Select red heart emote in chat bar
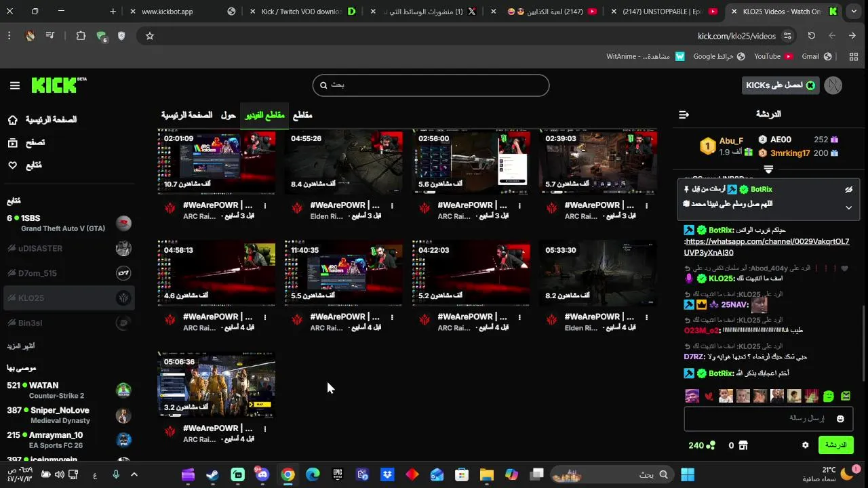 point(709,396)
